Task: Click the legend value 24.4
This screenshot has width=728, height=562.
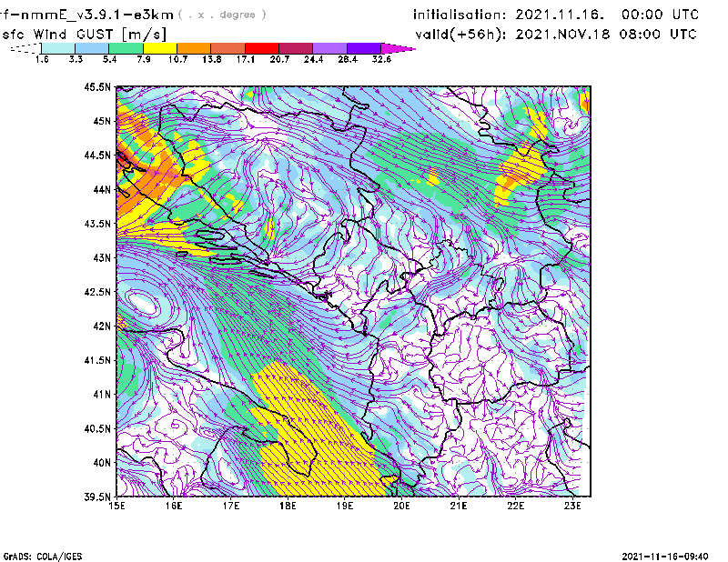Action: click(x=313, y=59)
